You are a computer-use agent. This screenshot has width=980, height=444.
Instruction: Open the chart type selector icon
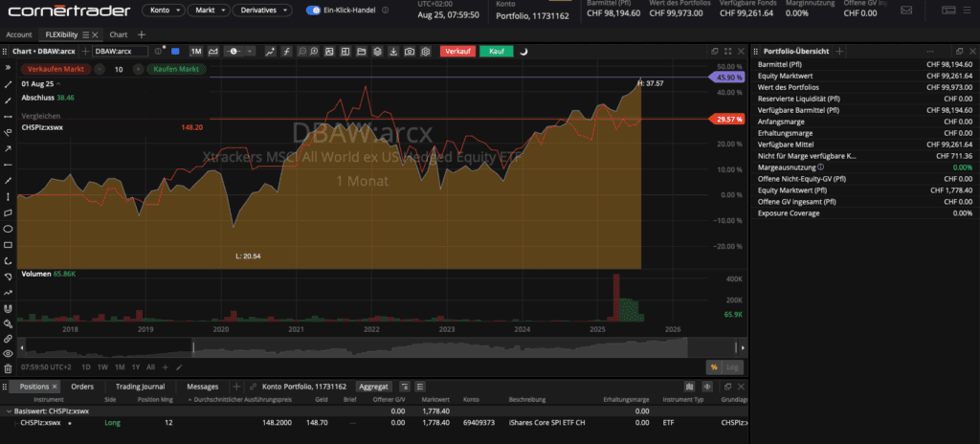[213, 52]
